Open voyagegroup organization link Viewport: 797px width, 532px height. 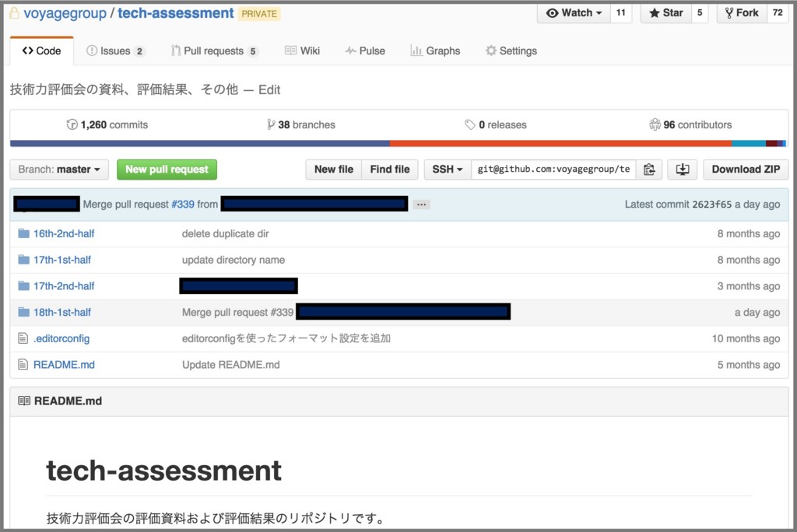tap(65, 13)
